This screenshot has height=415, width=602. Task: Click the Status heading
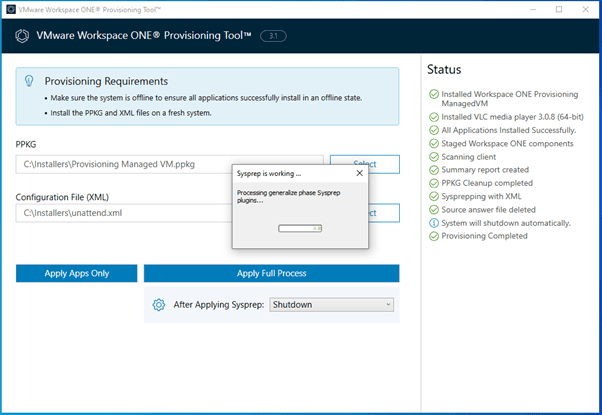point(444,69)
